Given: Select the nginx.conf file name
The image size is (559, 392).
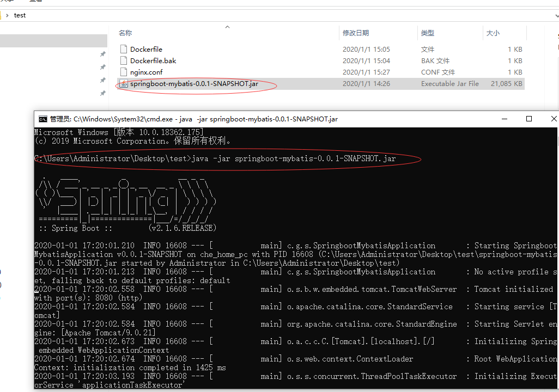Looking at the screenshot, I should tap(146, 72).
